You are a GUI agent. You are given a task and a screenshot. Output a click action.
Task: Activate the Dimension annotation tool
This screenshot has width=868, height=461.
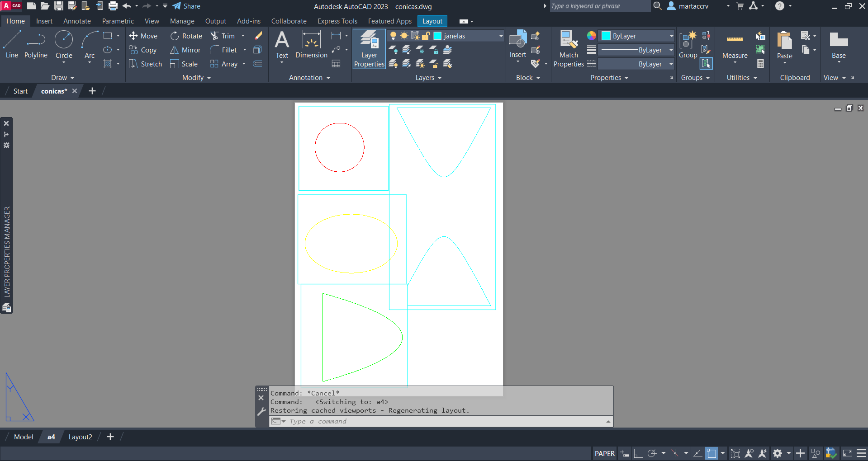click(311, 45)
